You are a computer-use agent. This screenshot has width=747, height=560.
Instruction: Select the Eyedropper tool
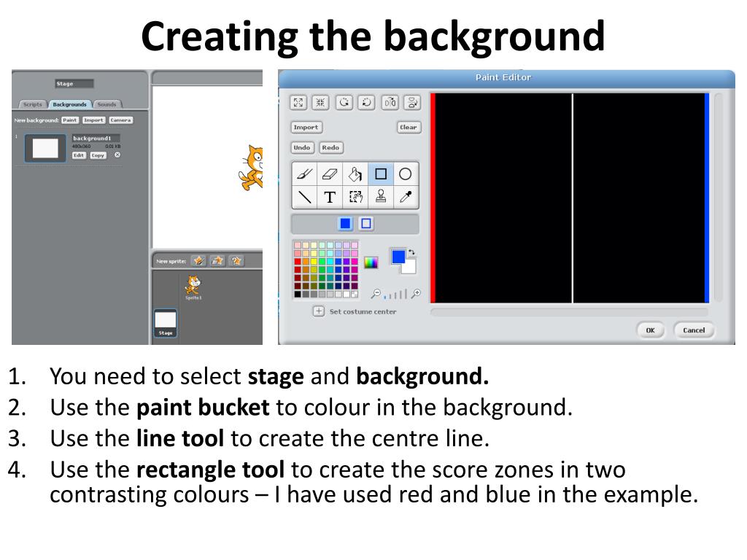tap(406, 197)
